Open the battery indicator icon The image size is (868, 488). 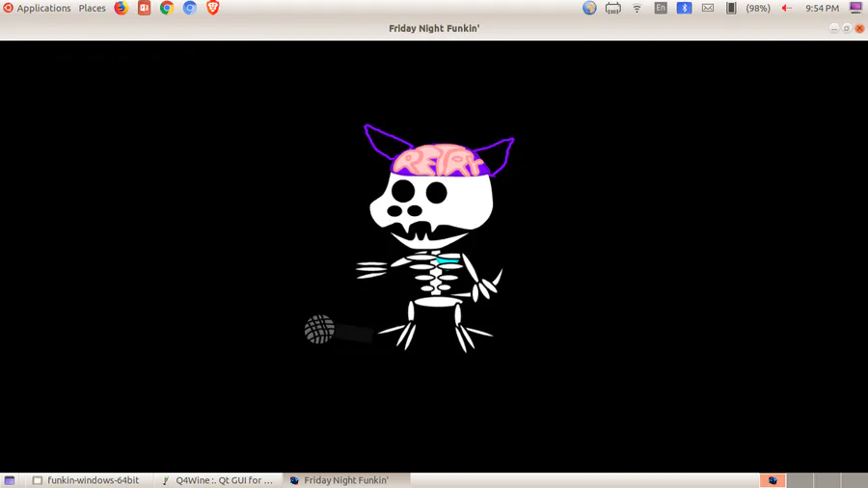731,8
